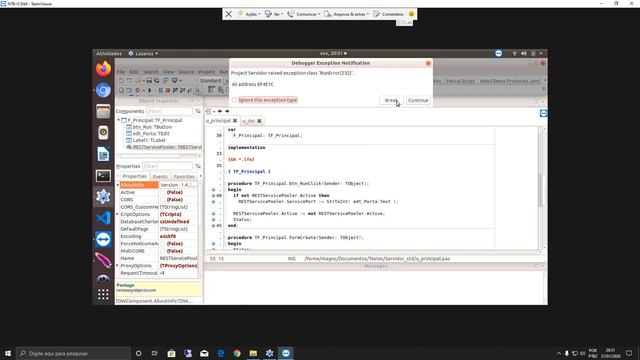Close the u_dm tab
The image size is (640, 360).
(259, 121)
